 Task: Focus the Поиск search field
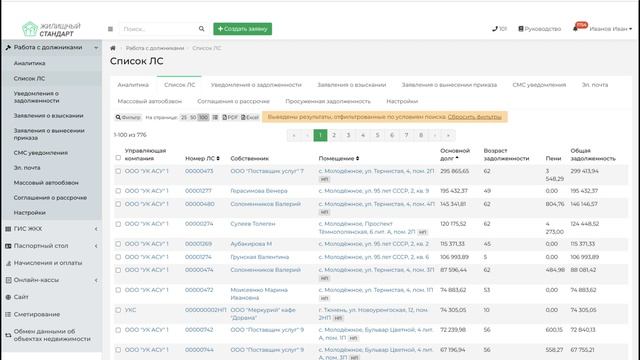tap(158, 29)
